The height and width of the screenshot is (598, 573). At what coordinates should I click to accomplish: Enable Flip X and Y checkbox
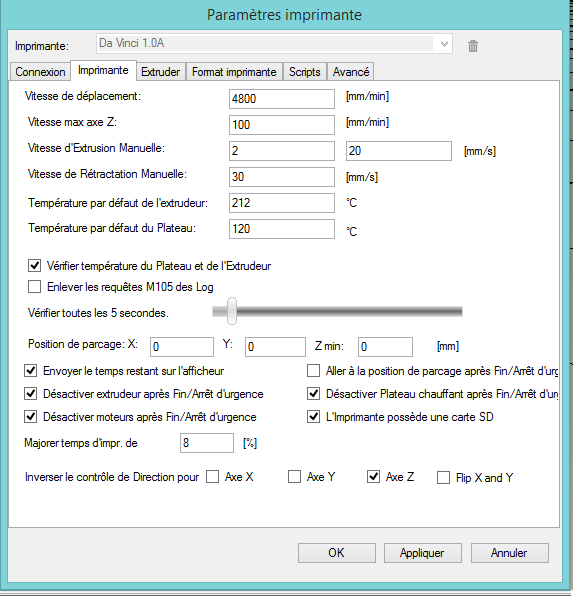[443, 477]
